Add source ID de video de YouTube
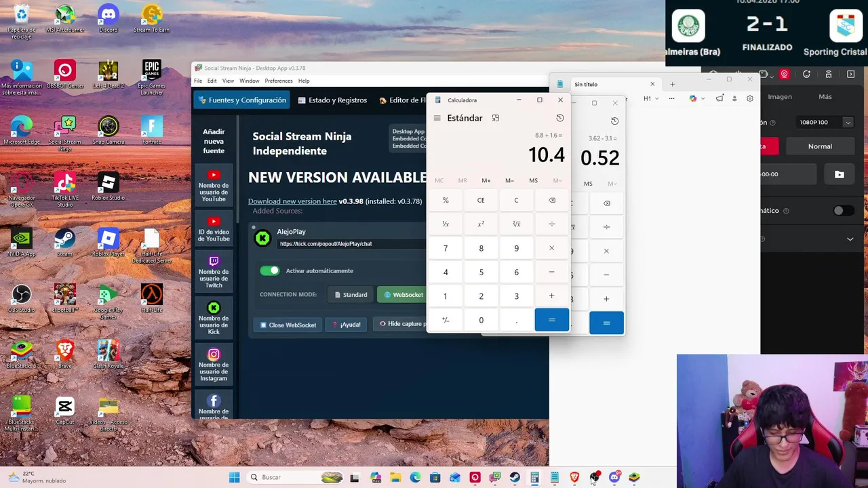 [214, 229]
